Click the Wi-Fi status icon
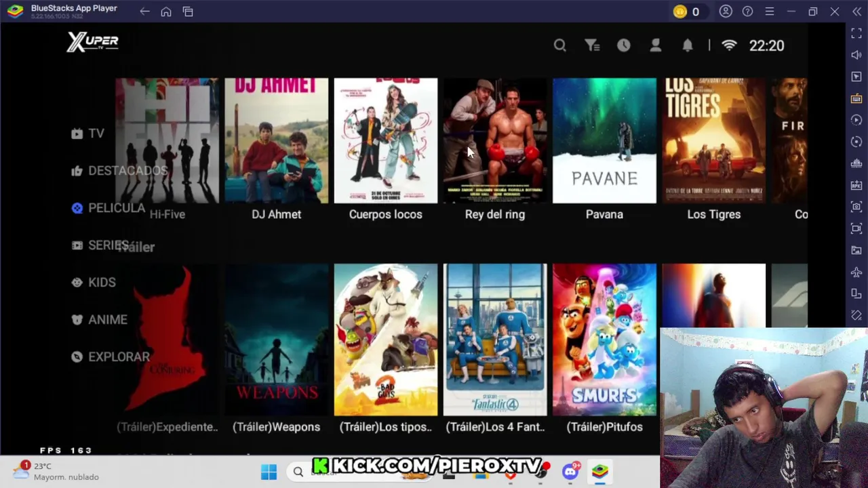The width and height of the screenshot is (868, 488). (729, 45)
